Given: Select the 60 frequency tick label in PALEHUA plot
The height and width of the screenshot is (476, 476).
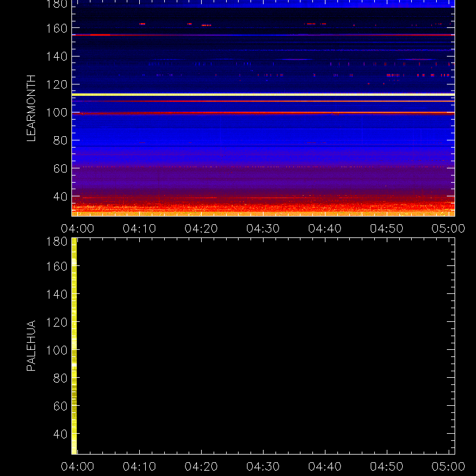Looking at the screenshot, I should point(60,406).
